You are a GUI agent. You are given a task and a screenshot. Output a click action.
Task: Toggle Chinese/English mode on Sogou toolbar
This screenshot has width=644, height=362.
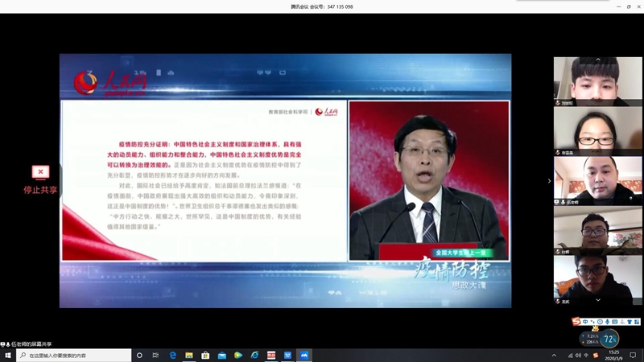(x=585, y=322)
